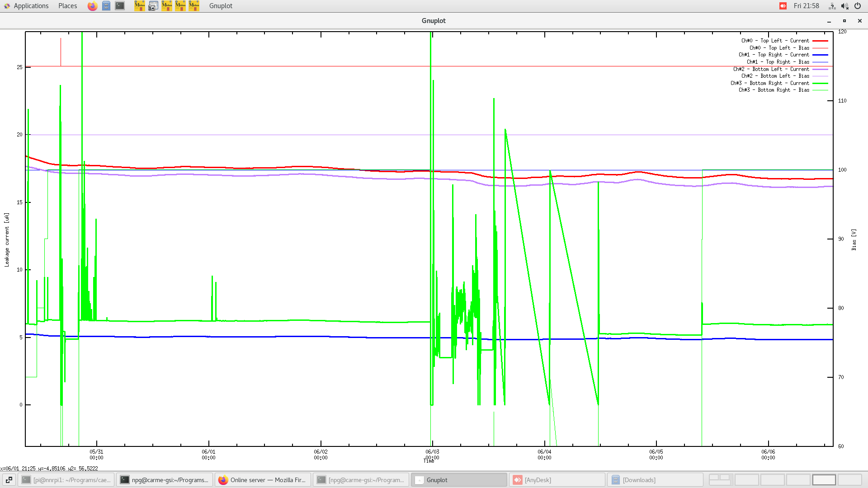Select the last Midas icon in the top panel
This screenshot has width=868, height=488.
[193, 6]
